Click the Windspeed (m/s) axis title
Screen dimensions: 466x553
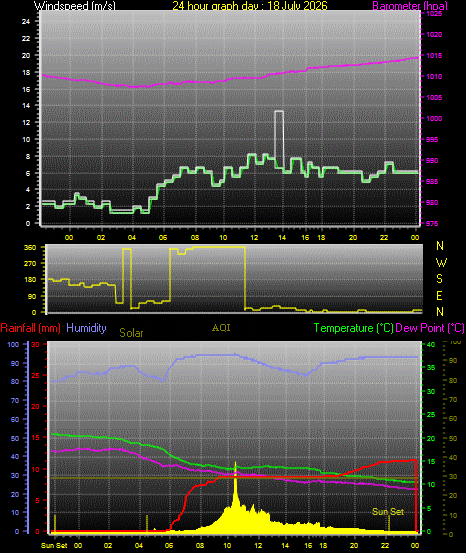74,6
